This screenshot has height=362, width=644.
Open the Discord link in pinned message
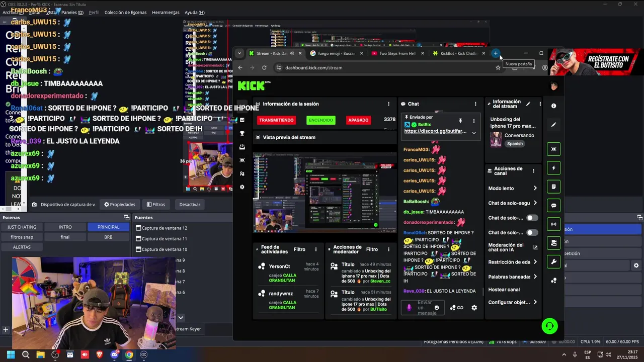pos(435,131)
